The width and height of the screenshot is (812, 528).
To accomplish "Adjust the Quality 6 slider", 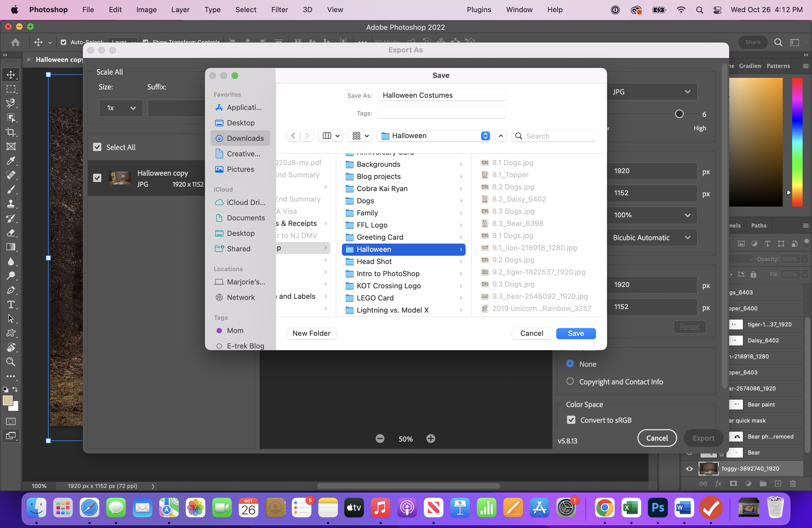I will coord(679,114).
